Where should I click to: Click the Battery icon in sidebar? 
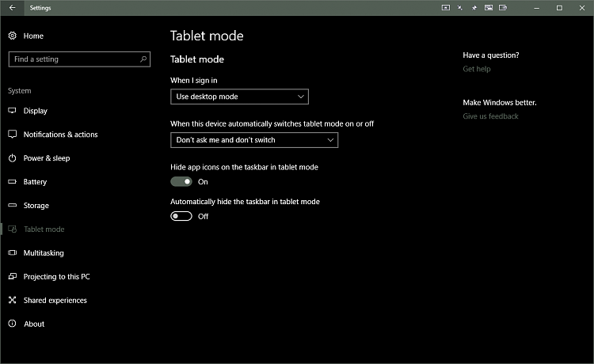click(x=13, y=182)
